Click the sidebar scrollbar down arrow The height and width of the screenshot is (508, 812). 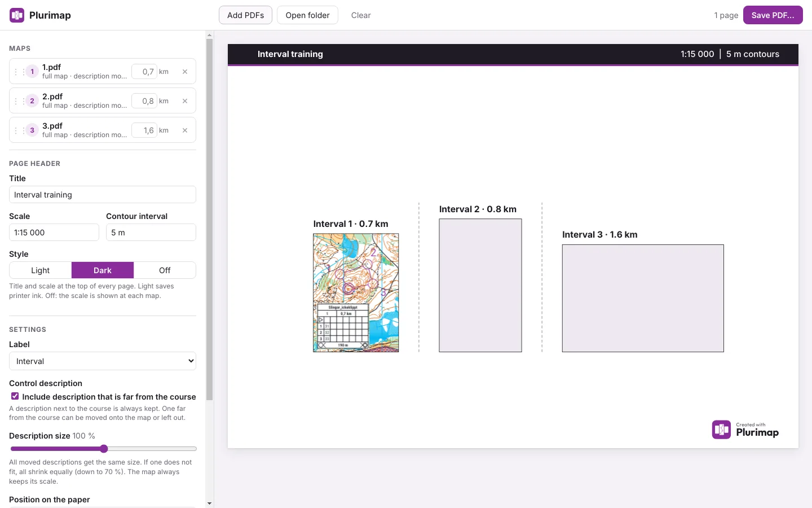pos(210,503)
